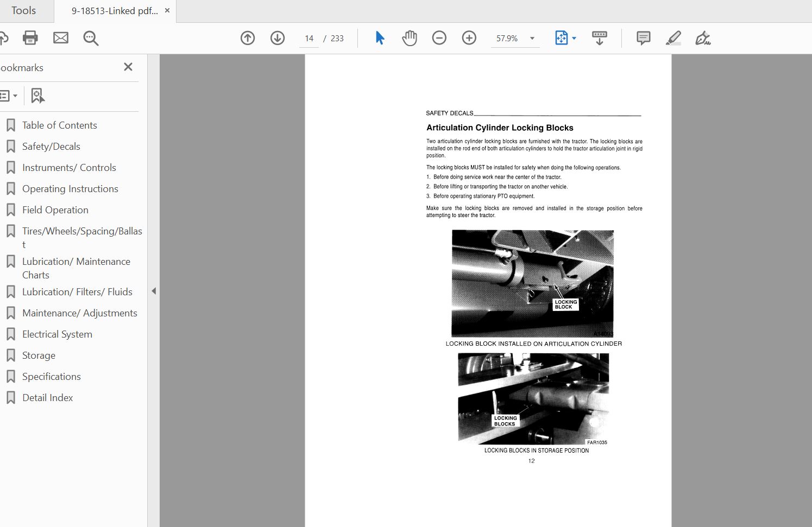The image size is (812, 527).
Task: Click bookmark icon beside Storage
Action: coord(11,355)
